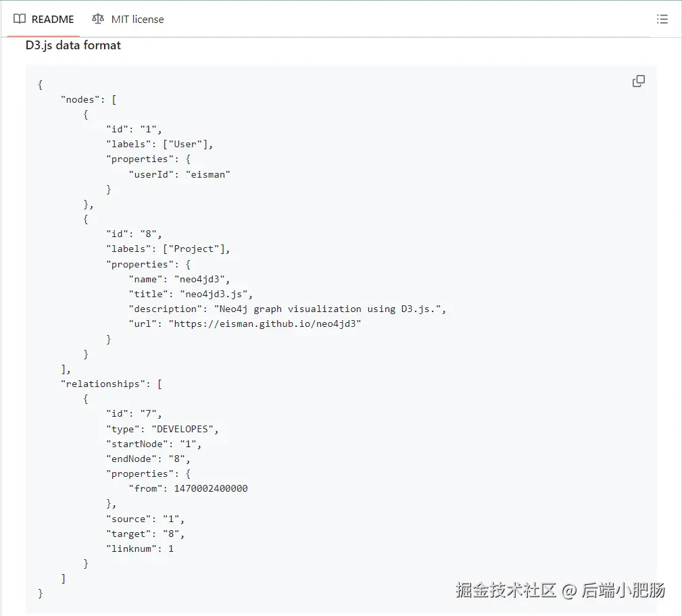Image resolution: width=682 pixels, height=616 pixels.
Task: Click the "id": "1" line
Action: coord(134,129)
